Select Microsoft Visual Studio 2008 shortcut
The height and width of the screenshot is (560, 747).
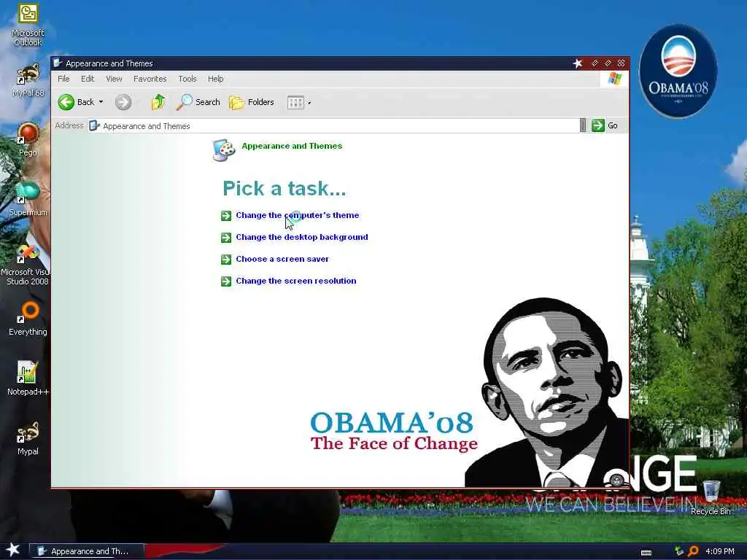click(x=26, y=264)
